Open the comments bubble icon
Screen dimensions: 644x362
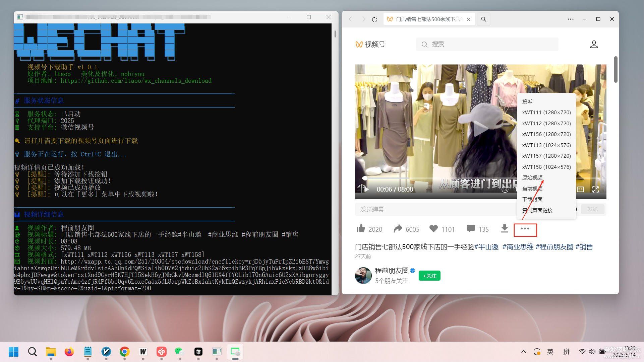click(x=471, y=229)
